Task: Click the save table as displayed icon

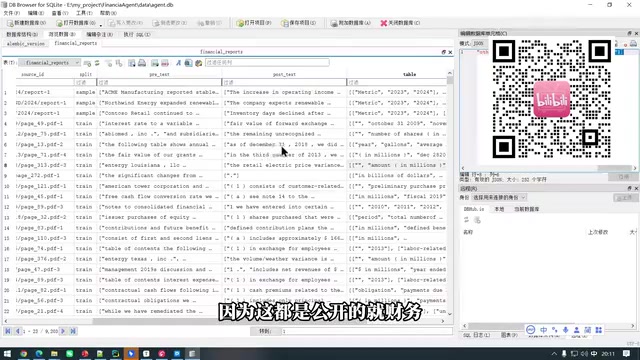Action: (x=131, y=63)
